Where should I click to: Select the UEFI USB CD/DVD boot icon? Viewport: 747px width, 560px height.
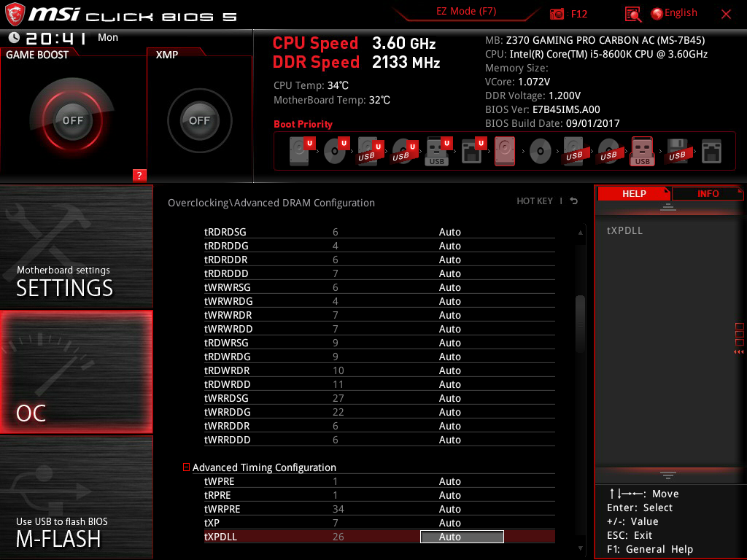tap(405, 151)
